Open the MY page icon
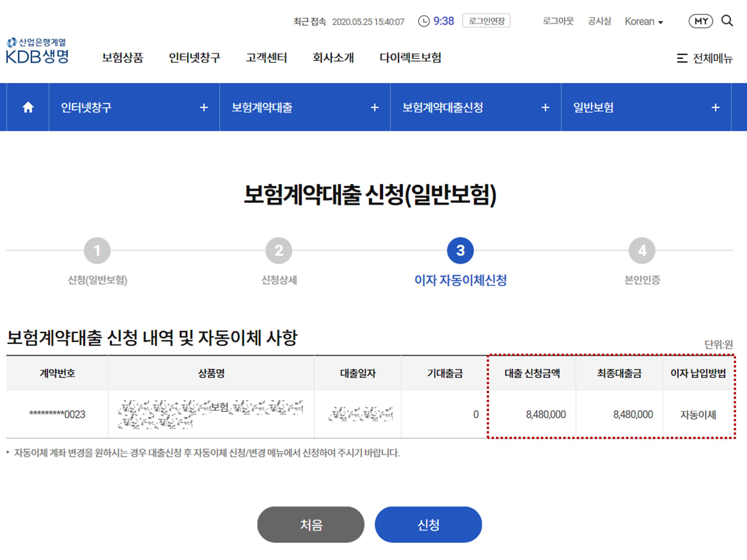Viewport: 747px width, 560px height. click(701, 21)
